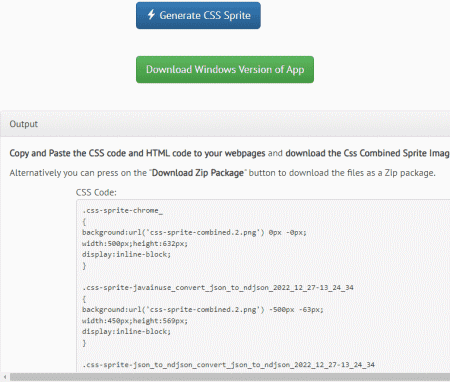The height and width of the screenshot is (382, 450).
Task: Click the 'Alternatively you can press' sentence
Action: pos(222,173)
